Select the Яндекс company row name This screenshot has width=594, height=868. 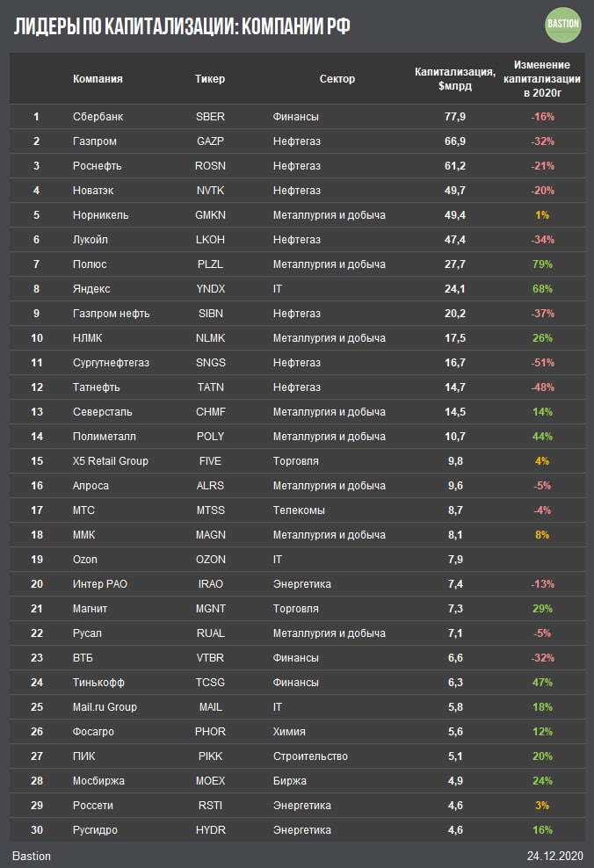tap(91, 289)
